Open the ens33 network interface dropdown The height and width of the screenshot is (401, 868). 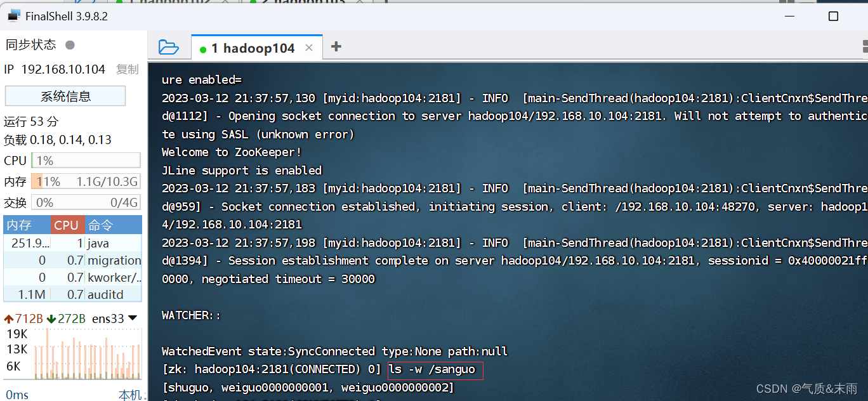(x=114, y=319)
